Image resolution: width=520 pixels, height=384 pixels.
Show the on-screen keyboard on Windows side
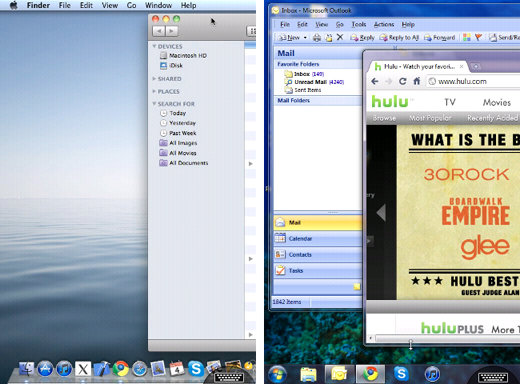tap(493, 377)
